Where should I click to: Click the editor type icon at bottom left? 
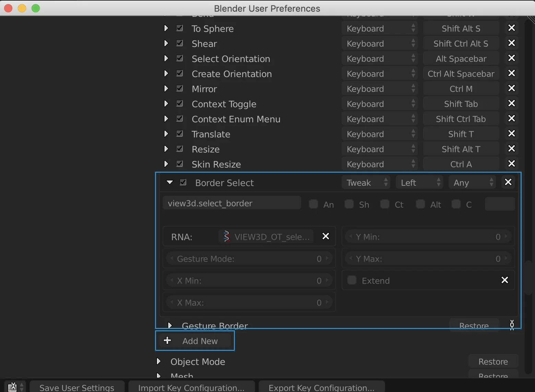click(13, 387)
